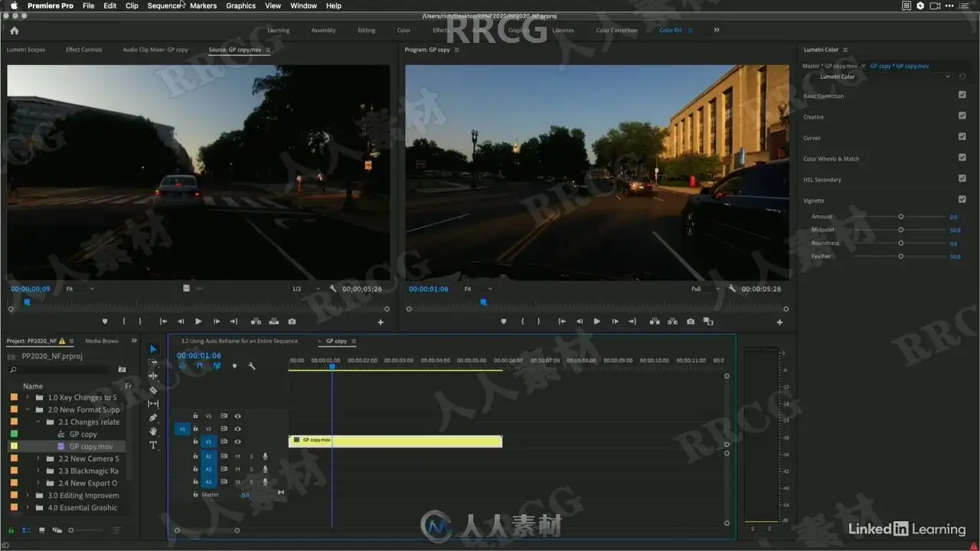
Task: Expand the 2.2 New Camera folder
Action: pos(38,458)
